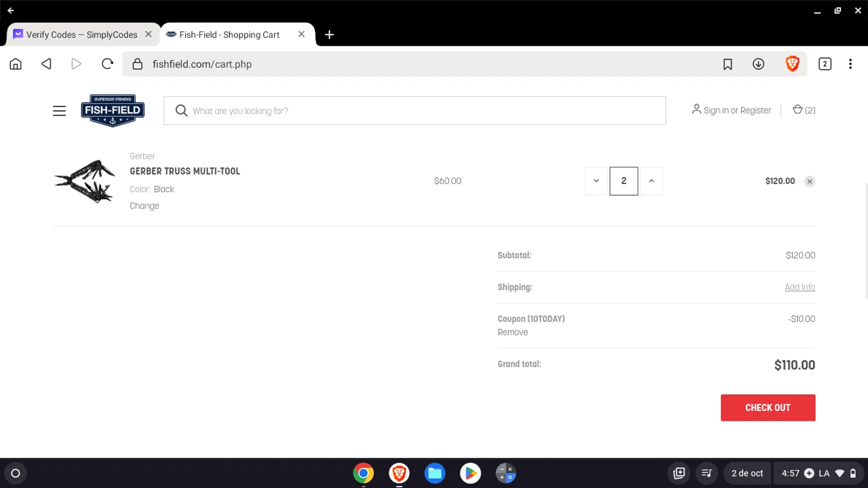Open calendar date '2 de oct'
The image size is (868, 488).
tap(747, 474)
